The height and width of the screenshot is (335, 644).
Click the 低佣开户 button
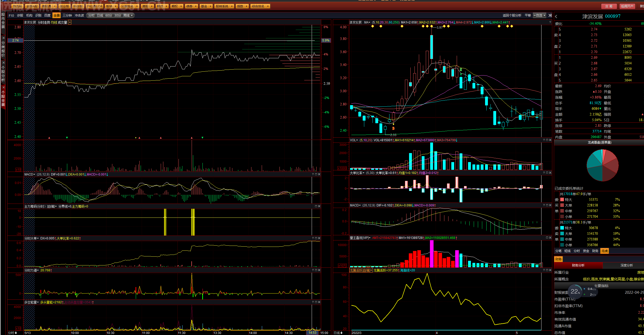tap(627, 6)
